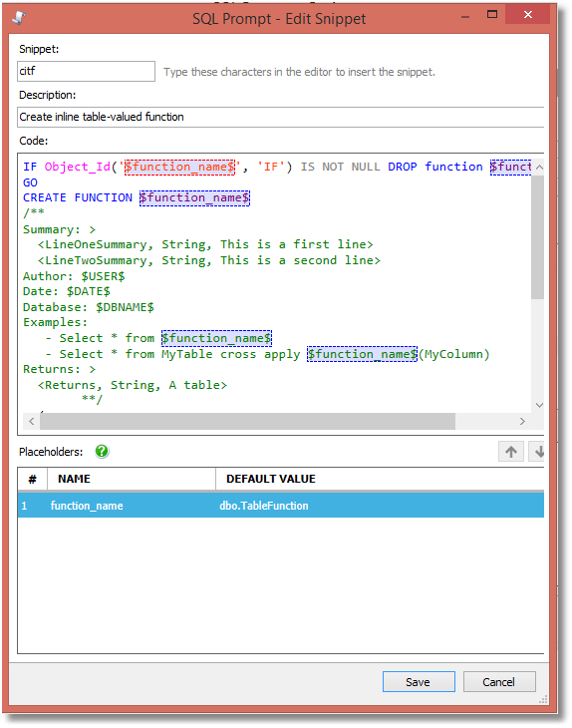Click the LineOneSummary comment line
This screenshot has height=728, width=572.
[x=205, y=244]
